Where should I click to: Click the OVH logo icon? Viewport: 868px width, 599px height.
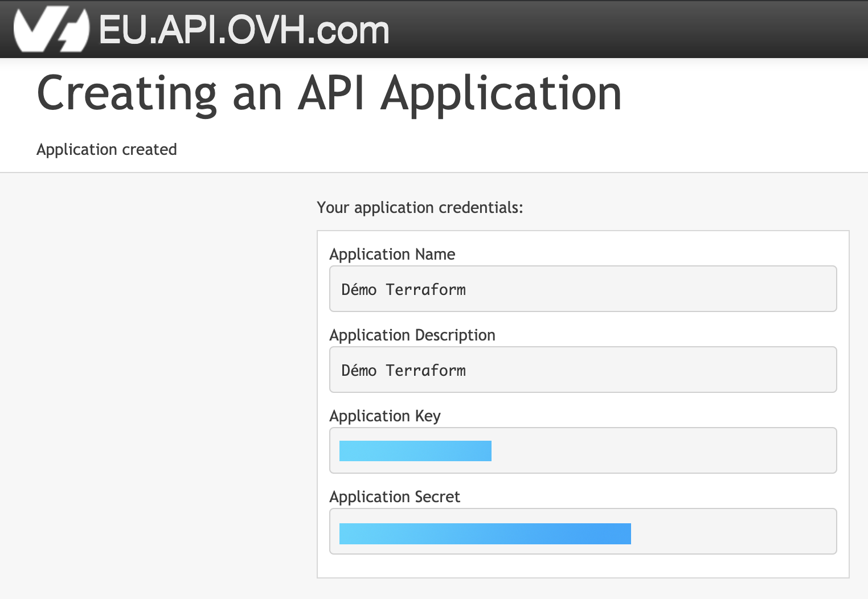(51, 30)
